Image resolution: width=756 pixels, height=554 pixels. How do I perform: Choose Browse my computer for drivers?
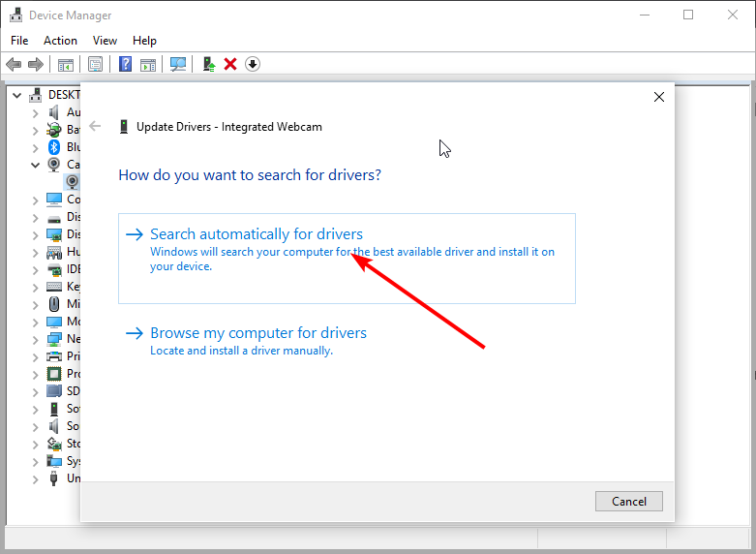coord(246,342)
